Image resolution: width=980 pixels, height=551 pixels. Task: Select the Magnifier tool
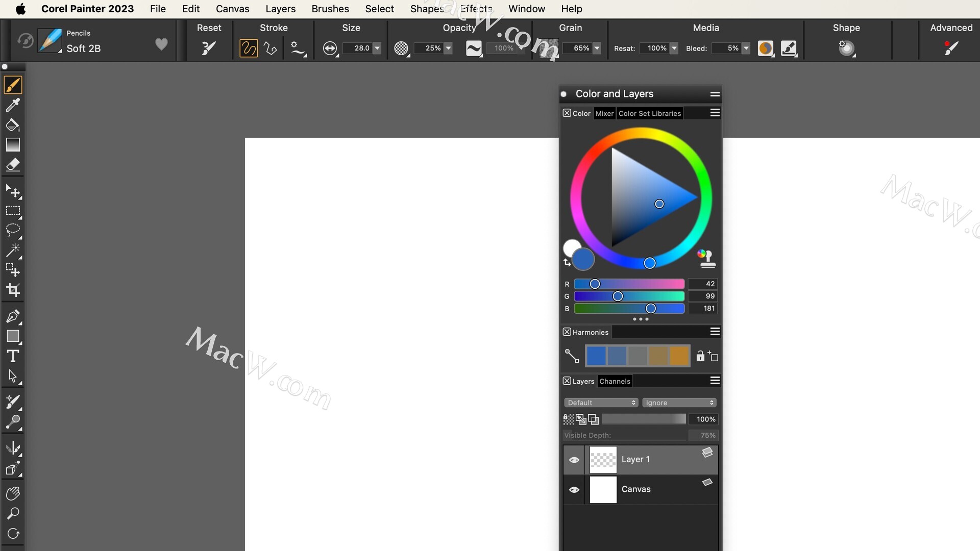13,513
